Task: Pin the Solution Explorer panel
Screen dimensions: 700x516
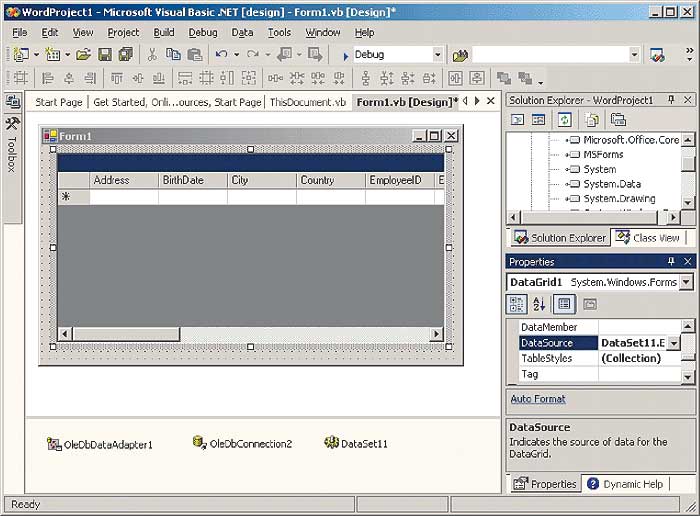Action: click(671, 100)
